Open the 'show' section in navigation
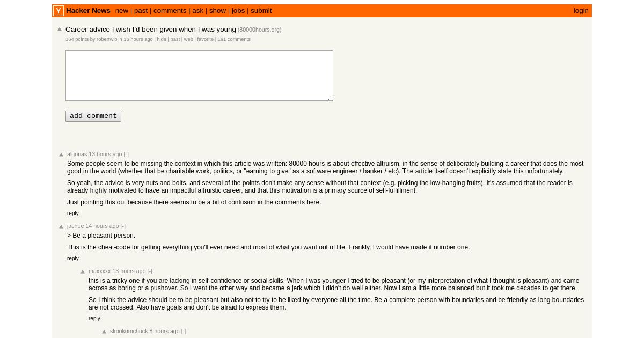Image resolution: width=644 pixels, height=338 pixels. click(x=217, y=11)
